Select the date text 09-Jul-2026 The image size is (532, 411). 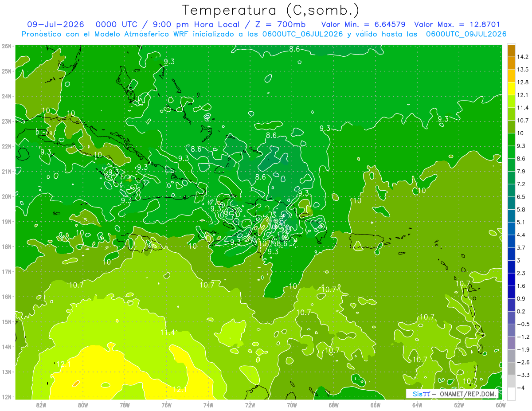click(55, 24)
